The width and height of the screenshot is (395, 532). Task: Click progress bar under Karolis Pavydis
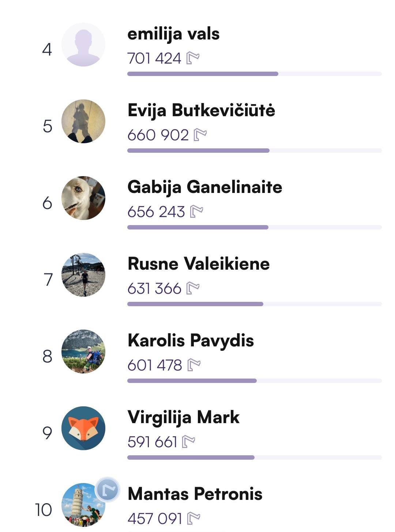click(254, 381)
